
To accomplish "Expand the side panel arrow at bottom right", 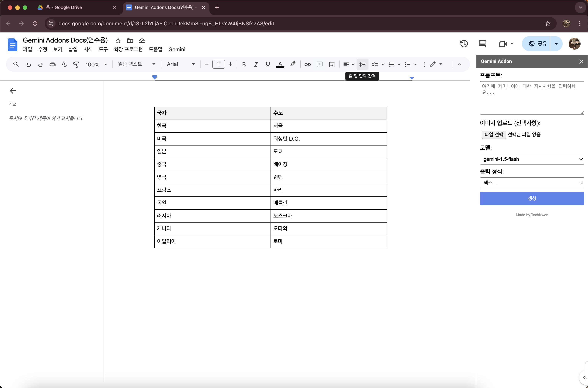I will click(584, 378).
